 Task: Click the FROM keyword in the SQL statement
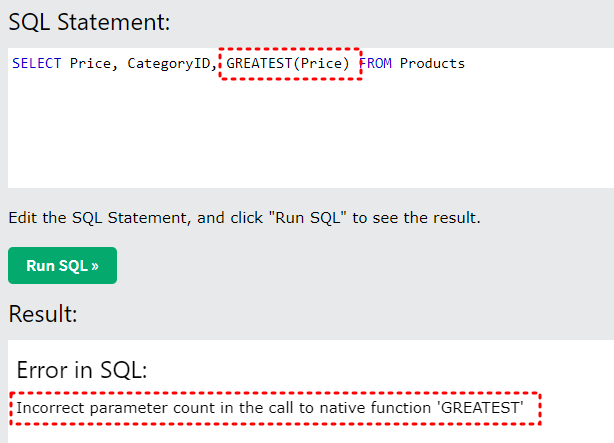pyautogui.click(x=376, y=63)
